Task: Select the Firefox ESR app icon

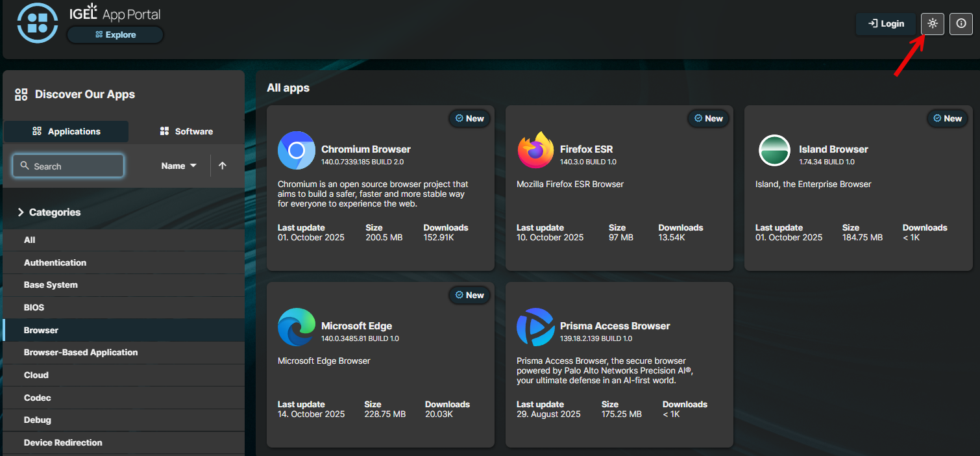Action: [x=535, y=150]
